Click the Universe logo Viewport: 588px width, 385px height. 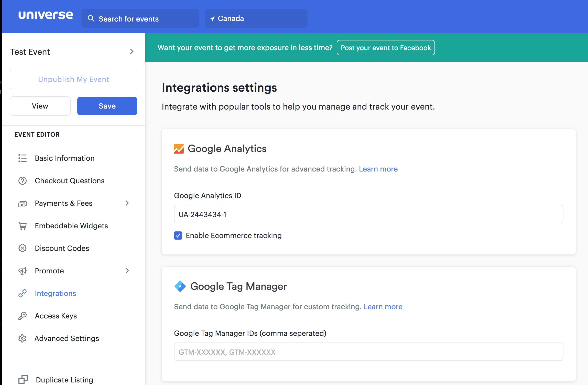pyautogui.click(x=46, y=15)
